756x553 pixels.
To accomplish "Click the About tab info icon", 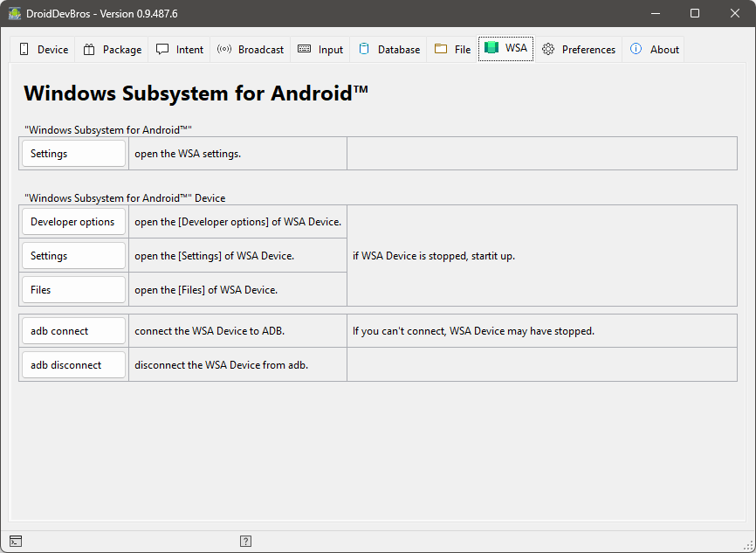I will pyautogui.click(x=636, y=50).
